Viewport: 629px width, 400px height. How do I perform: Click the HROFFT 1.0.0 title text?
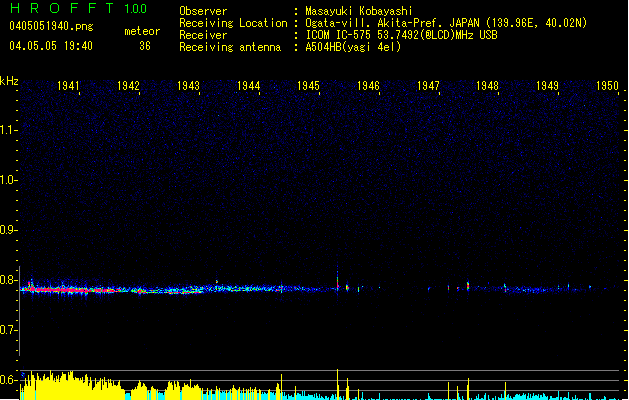tap(79, 8)
